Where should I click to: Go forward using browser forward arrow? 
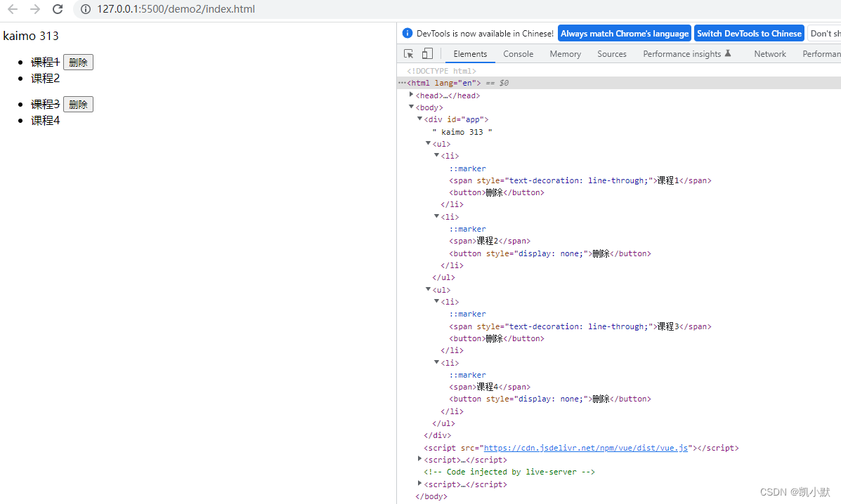(x=35, y=9)
